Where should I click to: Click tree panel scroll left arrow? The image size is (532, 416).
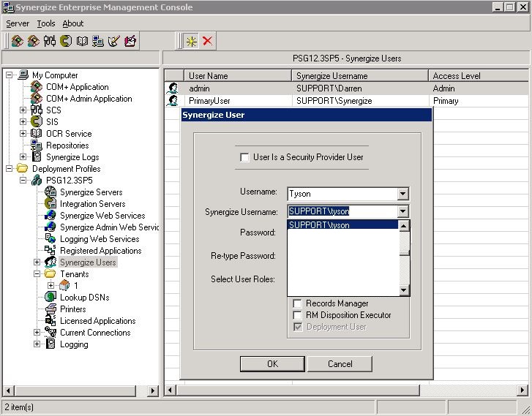click(9, 390)
